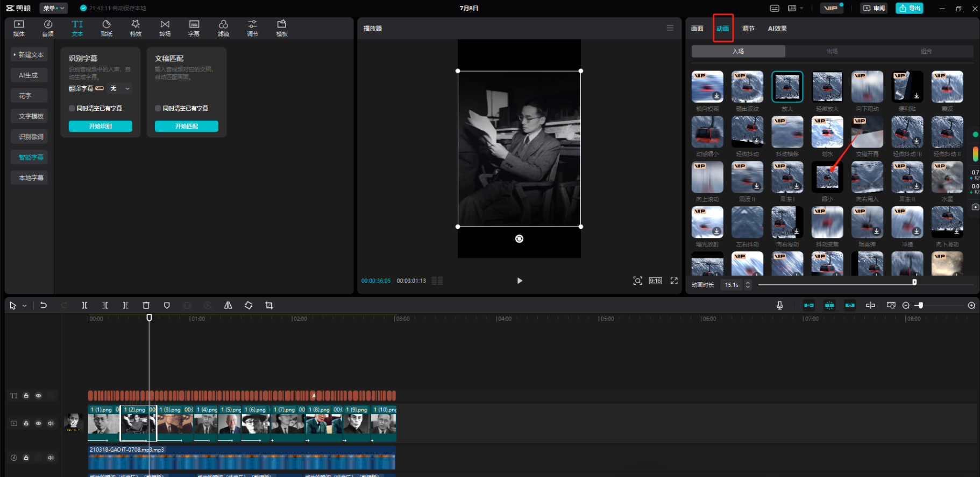Open the 媒体 media panel

pos(19,28)
